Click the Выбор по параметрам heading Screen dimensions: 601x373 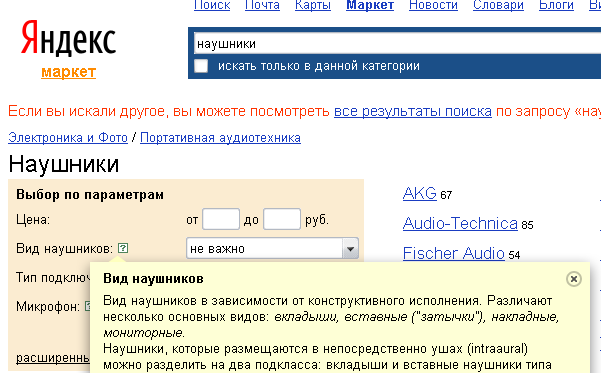(x=90, y=195)
